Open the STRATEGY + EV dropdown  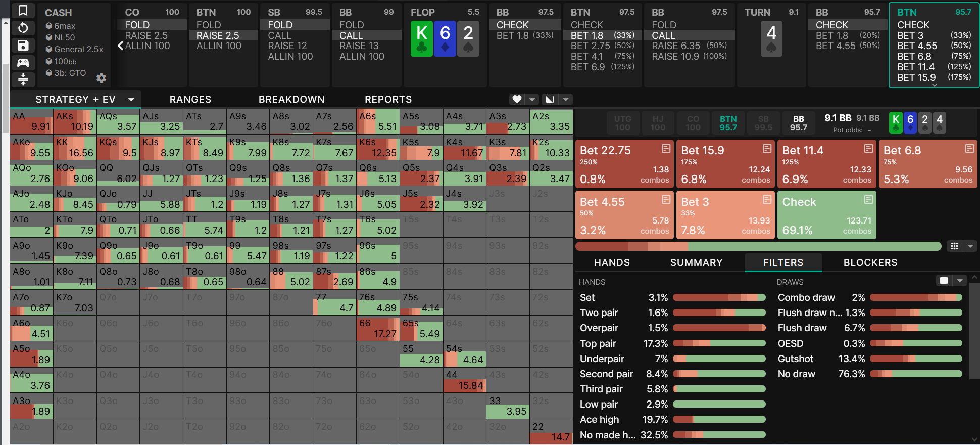click(x=131, y=99)
